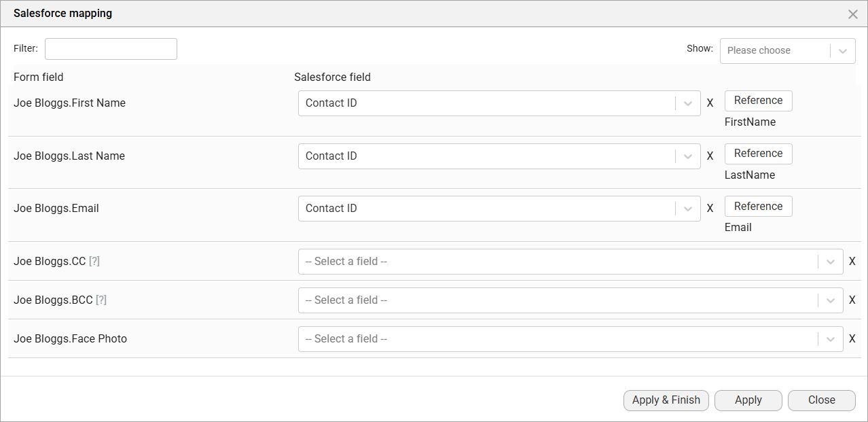
Task: Open help info for the BCC field
Action: (x=99, y=300)
